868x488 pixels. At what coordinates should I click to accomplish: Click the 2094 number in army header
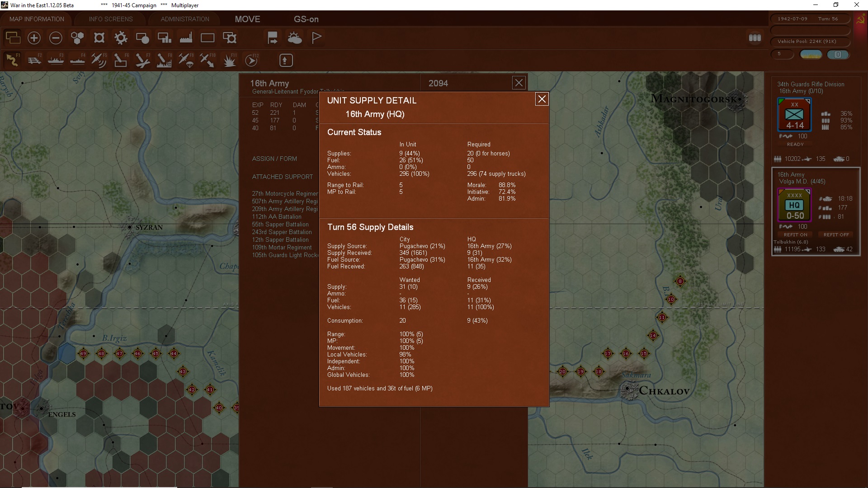[x=438, y=83]
